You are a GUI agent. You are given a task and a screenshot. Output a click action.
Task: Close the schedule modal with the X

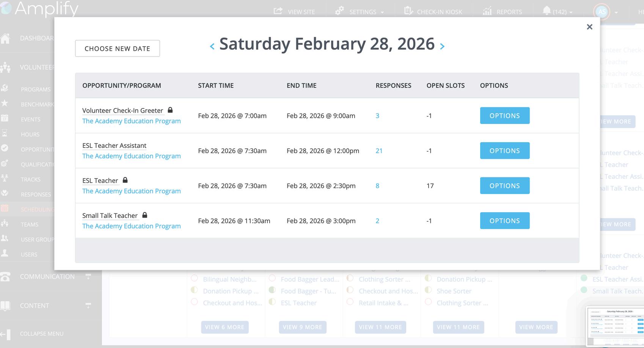(589, 27)
